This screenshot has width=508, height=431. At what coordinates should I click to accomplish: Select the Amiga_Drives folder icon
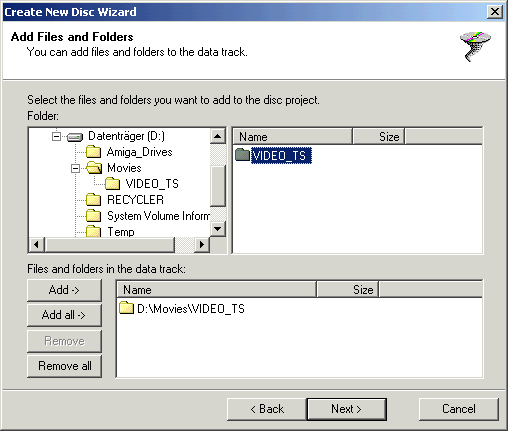coord(93,152)
